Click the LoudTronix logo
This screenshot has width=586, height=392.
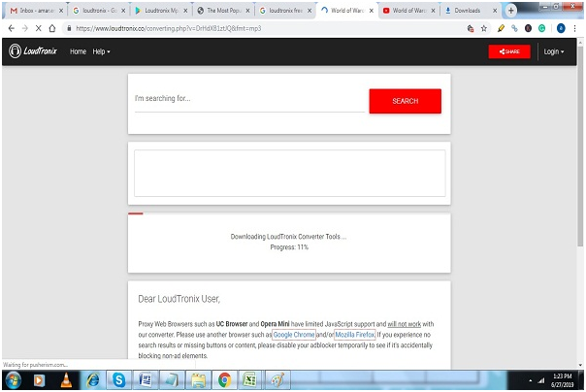pyautogui.click(x=33, y=50)
